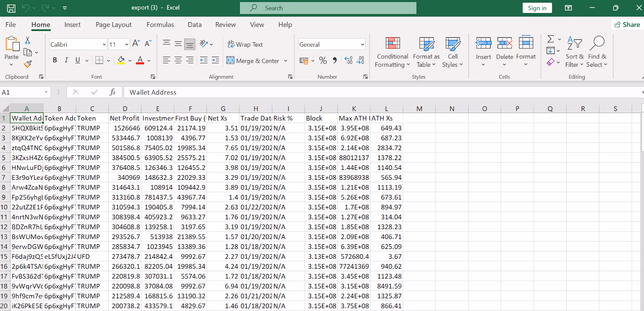
Task: Pick the yellow fill color swatch
Action: pyautogui.click(x=121, y=60)
